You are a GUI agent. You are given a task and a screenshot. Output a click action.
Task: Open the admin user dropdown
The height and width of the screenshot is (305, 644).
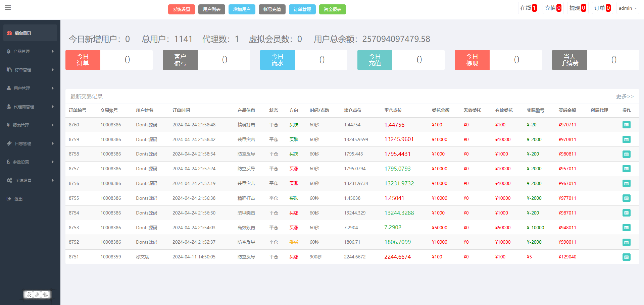point(627,8)
